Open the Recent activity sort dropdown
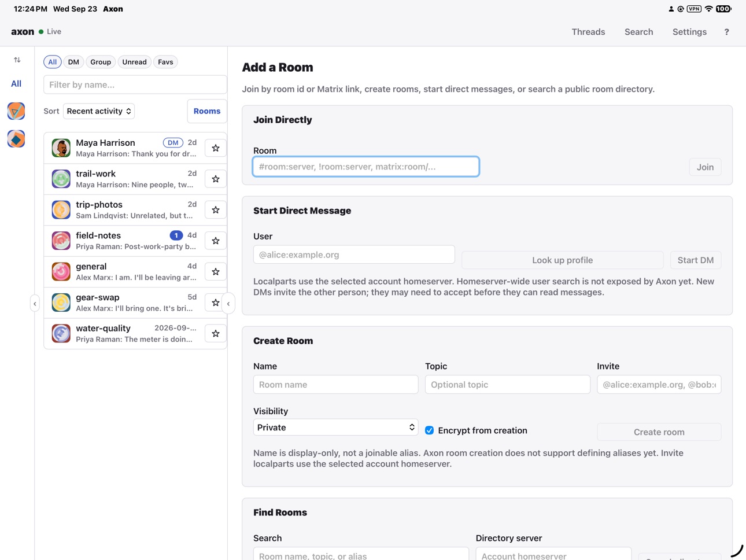Screen dimensions: 746x560 99,111
